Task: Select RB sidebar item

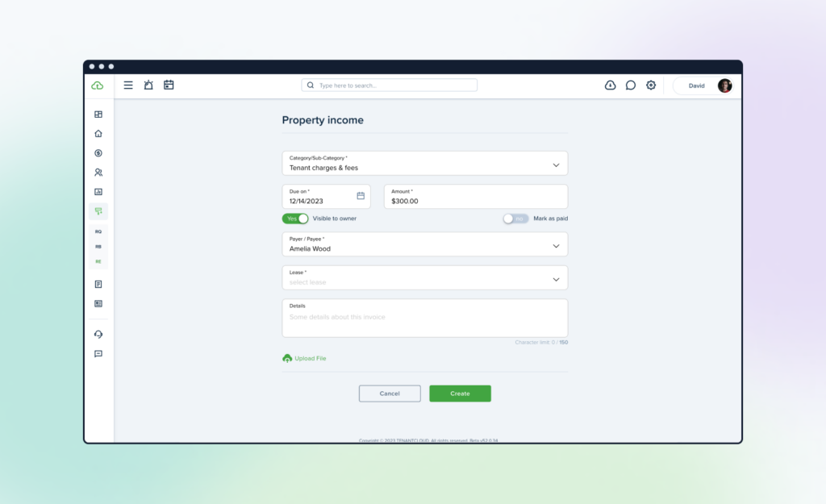Action: tap(98, 247)
